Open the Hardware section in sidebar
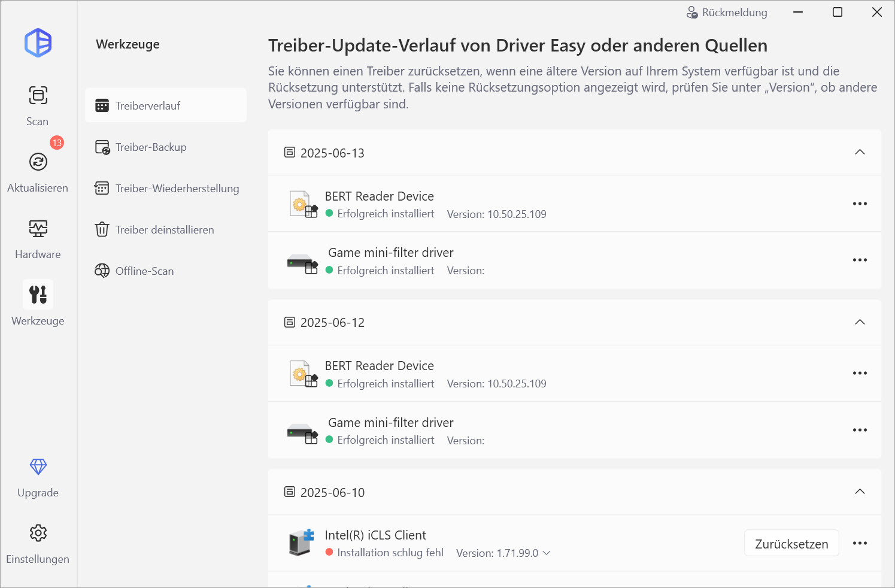 point(38,238)
